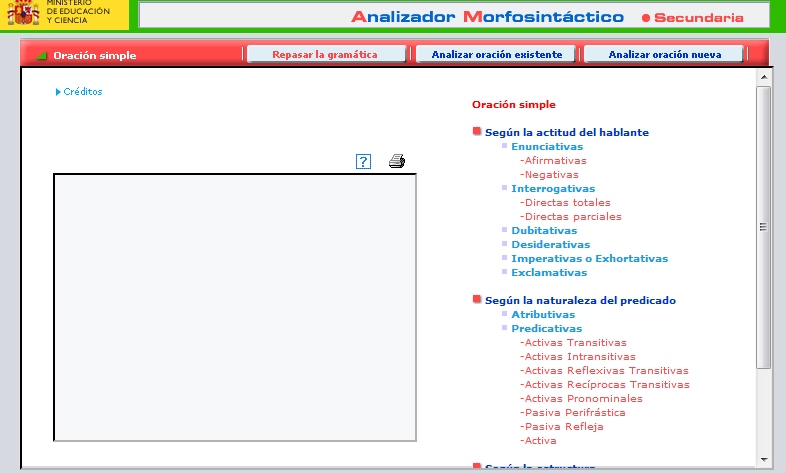Select Pasiva Perifrástica

pyautogui.click(x=574, y=412)
